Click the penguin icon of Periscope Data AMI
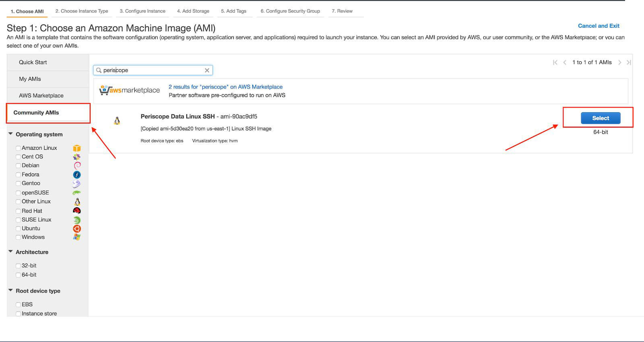Image resolution: width=644 pixels, height=342 pixels. (x=117, y=121)
